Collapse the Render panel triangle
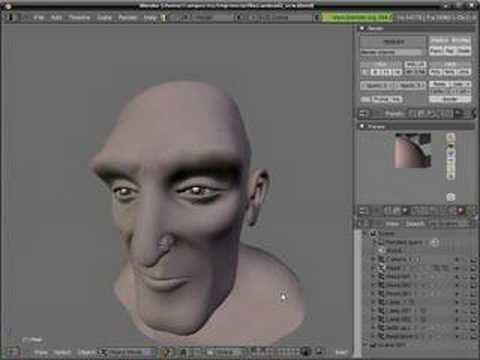The height and width of the screenshot is (360, 480). [362, 29]
